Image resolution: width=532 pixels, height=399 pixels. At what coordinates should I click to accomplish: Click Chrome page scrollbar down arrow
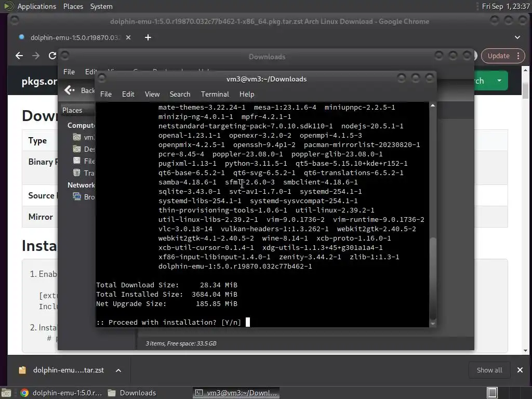pos(525,351)
